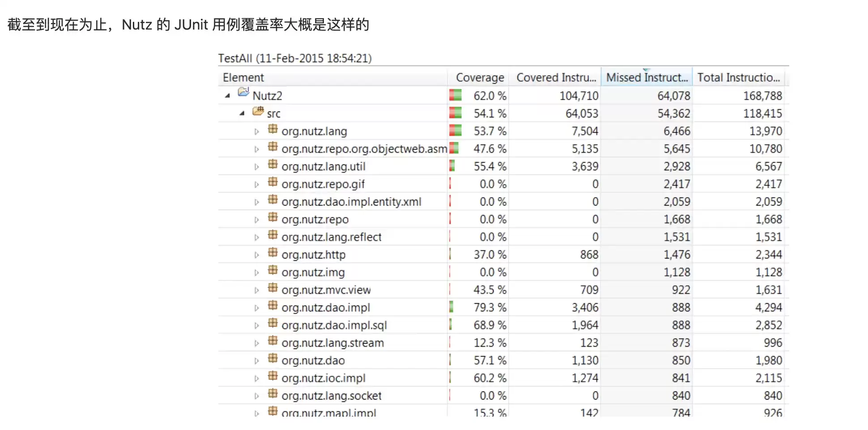This screenshot has height=430, width=868.
Task: Click the src source folder icon
Action: [258, 111]
